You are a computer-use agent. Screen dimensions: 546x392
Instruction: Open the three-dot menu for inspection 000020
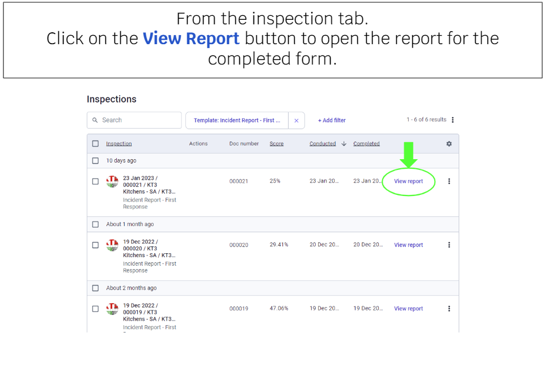pyautogui.click(x=449, y=244)
